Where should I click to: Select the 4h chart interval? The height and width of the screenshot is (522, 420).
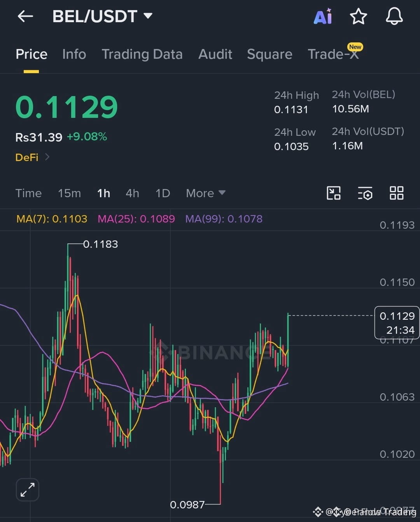[x=132, y=193]
